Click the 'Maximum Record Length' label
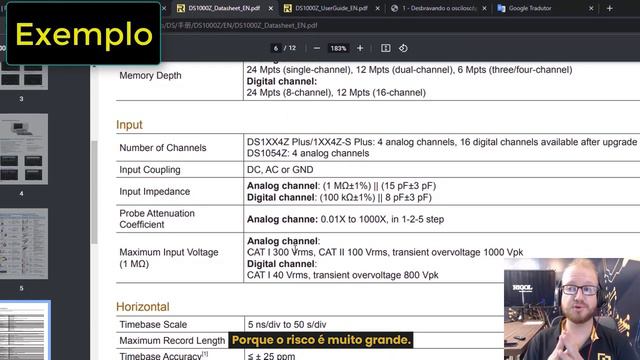The image size is (640, 360). (x=172, y=340)
